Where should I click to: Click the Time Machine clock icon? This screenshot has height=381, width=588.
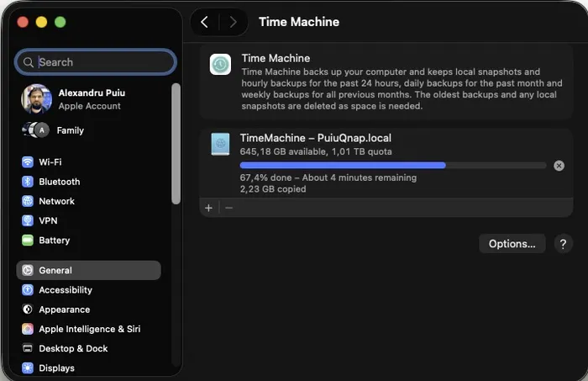pos(220,64)
